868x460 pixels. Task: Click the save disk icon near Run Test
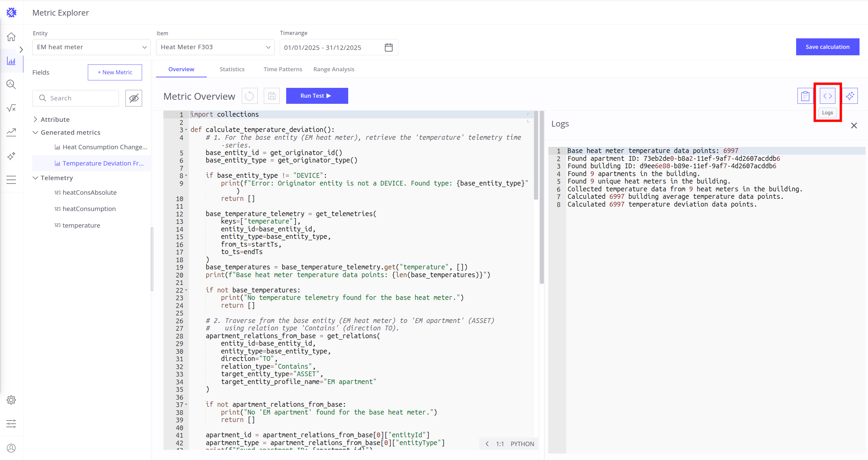pos(272,96)
